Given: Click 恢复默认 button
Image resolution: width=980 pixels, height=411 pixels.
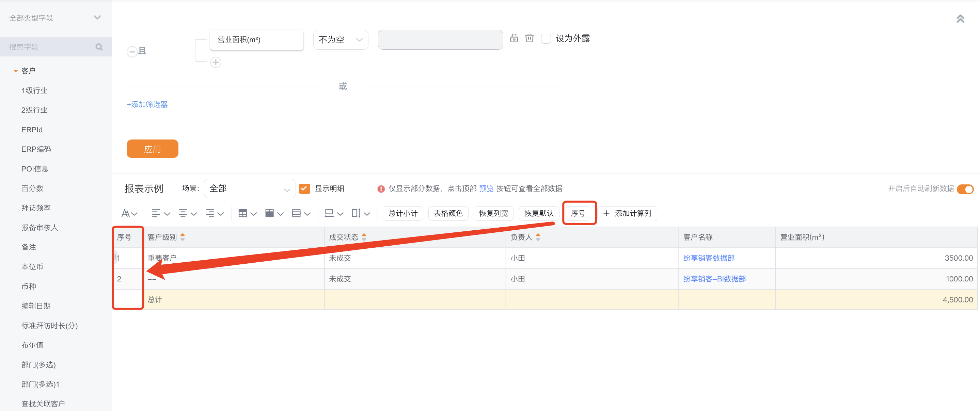Looking at the screenshot, I should pyautogui.click(x=539, y=213).
